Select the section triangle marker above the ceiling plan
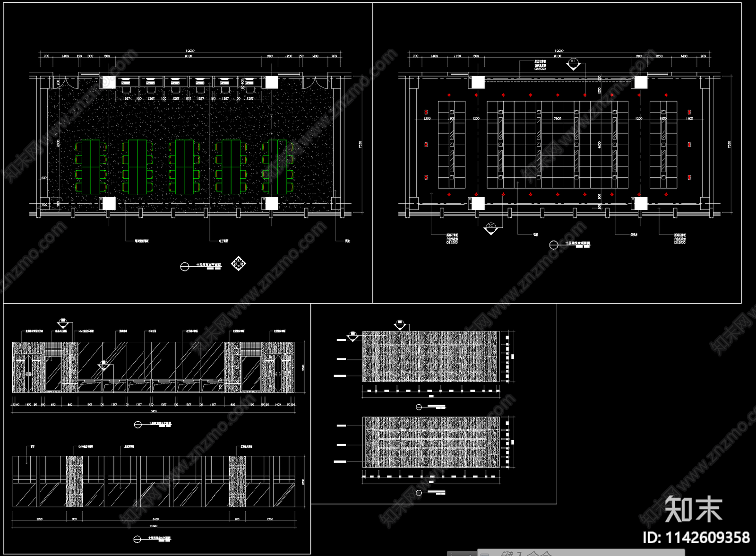 click(x=573, y=64)
